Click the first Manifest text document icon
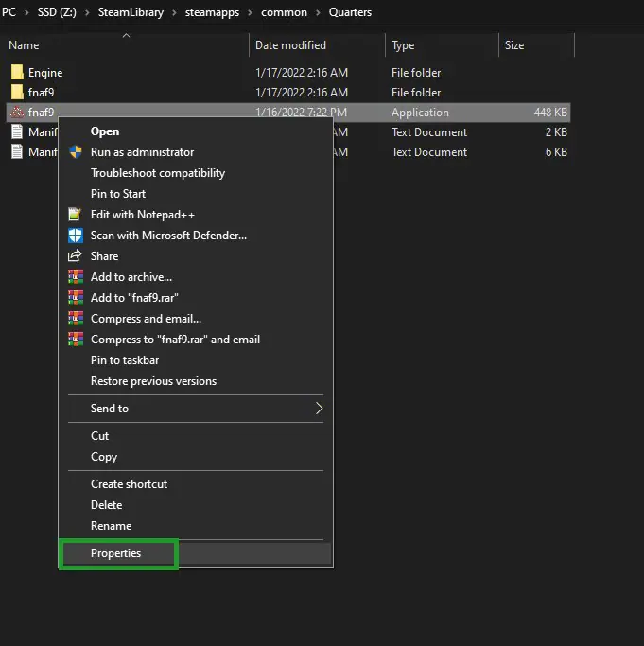This screenshot has height=646, width=644. 17,131
